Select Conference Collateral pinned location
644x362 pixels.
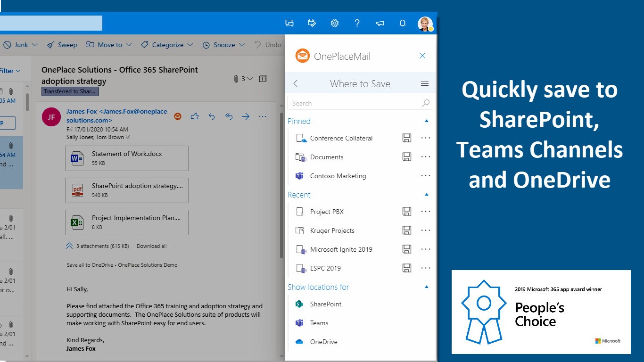pyautogui.click(x=341, y=138)
